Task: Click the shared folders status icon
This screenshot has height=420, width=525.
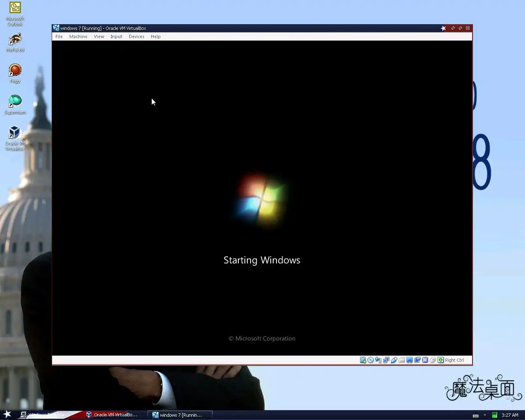Action: pos(402,360)
